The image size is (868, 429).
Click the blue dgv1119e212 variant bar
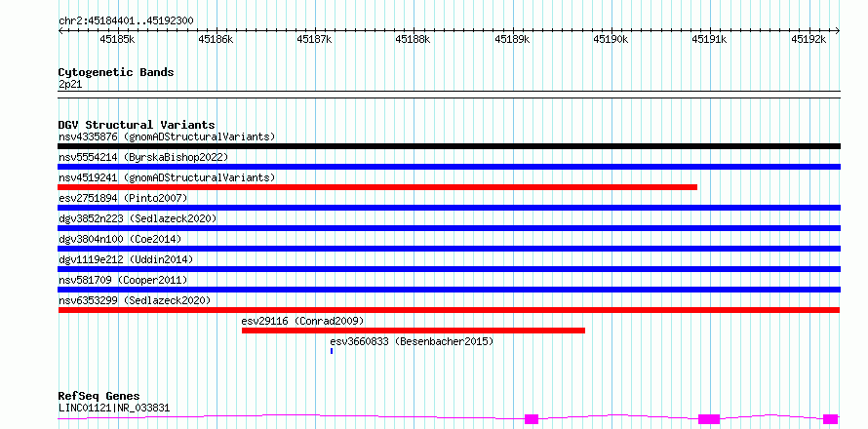pos(449,269)
